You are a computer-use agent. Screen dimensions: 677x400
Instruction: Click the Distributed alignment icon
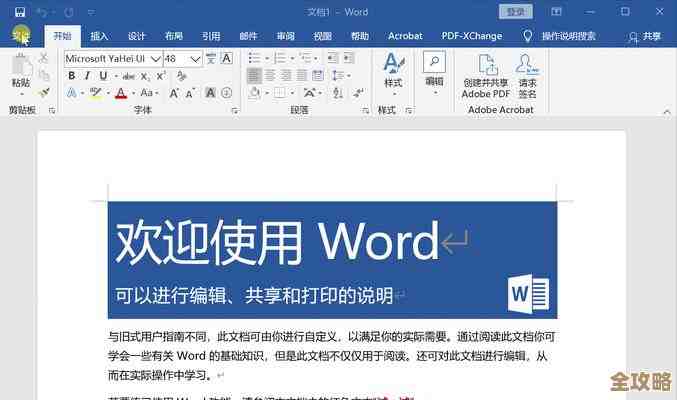click(318, 76)
